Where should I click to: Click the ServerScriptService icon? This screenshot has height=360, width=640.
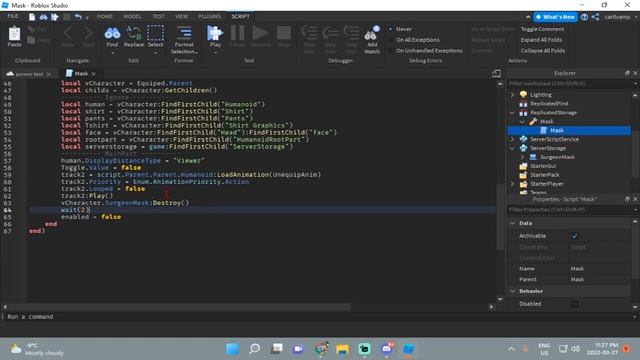523,139
